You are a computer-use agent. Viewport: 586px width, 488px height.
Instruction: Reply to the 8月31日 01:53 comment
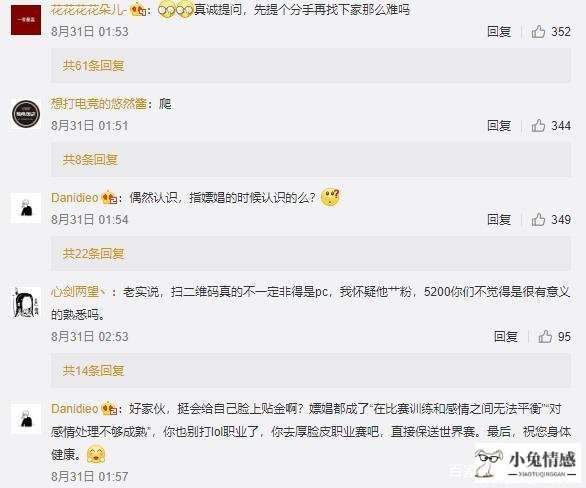(499, 32)
